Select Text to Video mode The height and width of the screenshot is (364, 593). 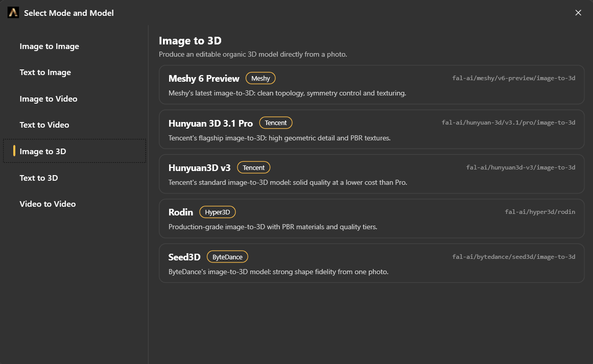click(x=75, y=125)
